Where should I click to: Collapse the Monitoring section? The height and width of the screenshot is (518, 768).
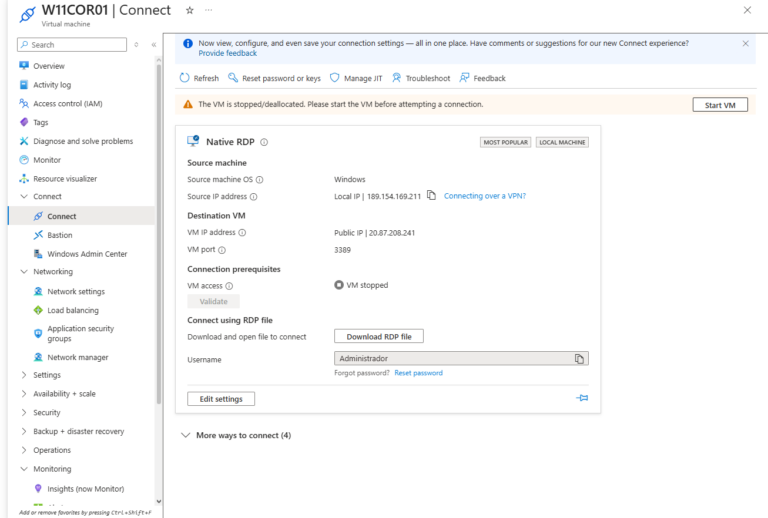24,469
